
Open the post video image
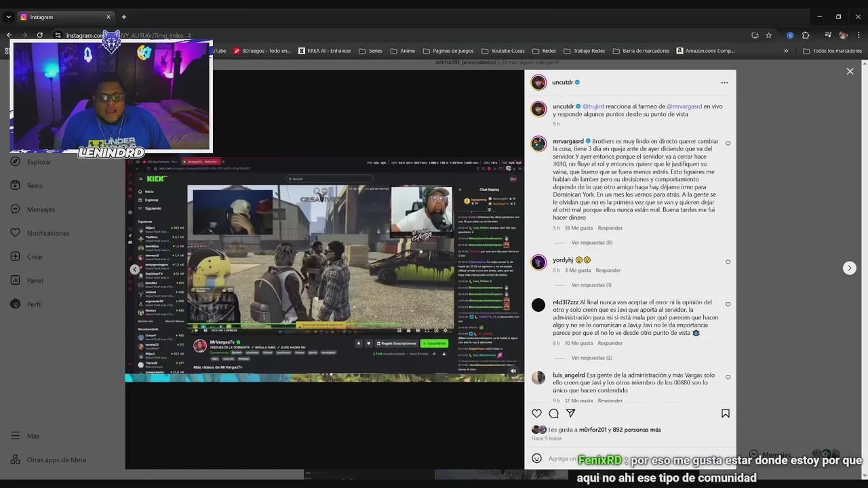[x=324, y=269]
